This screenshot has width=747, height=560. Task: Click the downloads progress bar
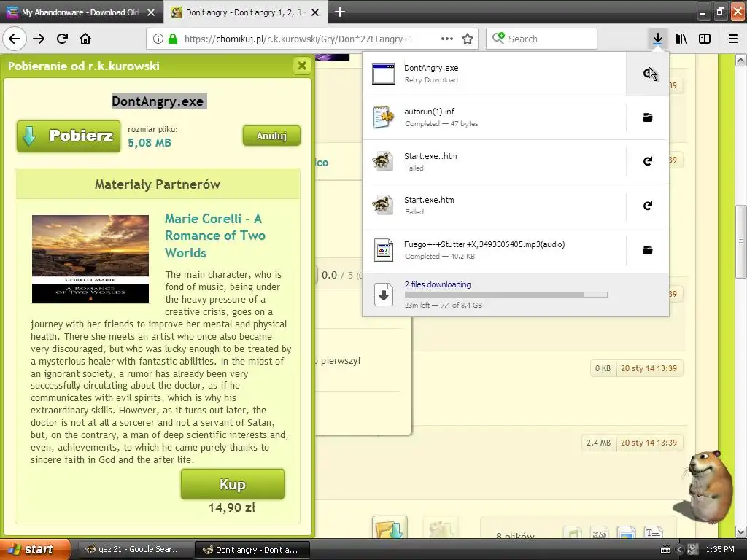[506, 295]
